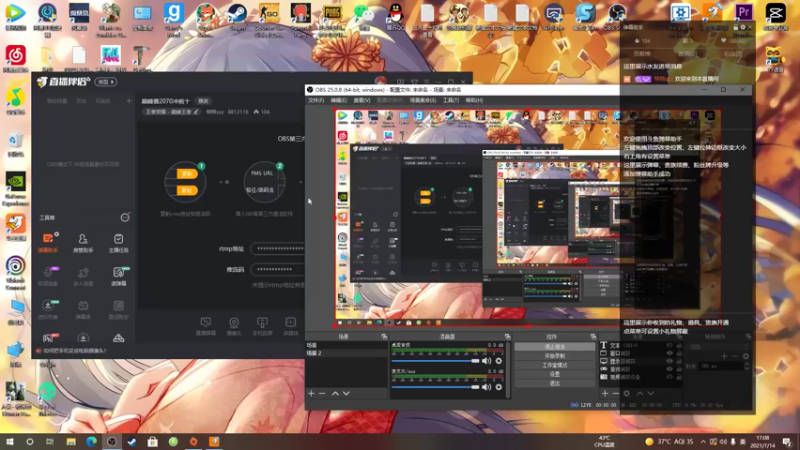Viewport: 800px width, 450px height.
Task: Click 退出 to exit OBS
Action: 555,383
